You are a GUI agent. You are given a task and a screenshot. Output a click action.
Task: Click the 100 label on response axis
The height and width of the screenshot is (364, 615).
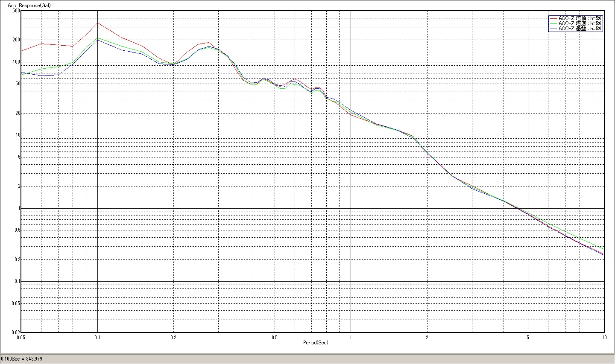[x=16, y=62]
